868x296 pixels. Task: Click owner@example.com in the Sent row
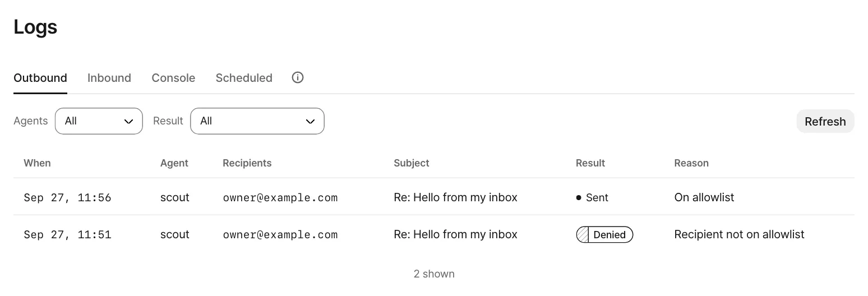click(280, 197)
